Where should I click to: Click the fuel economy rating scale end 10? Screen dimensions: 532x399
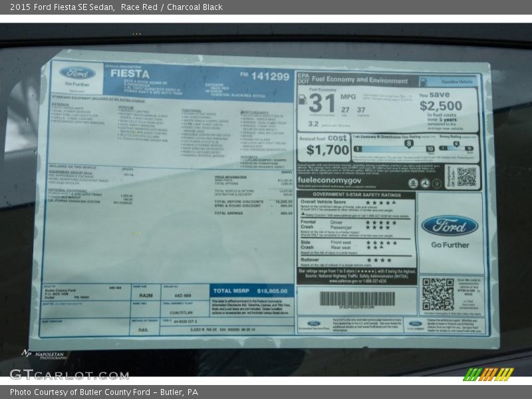click(x=430, y=149)
